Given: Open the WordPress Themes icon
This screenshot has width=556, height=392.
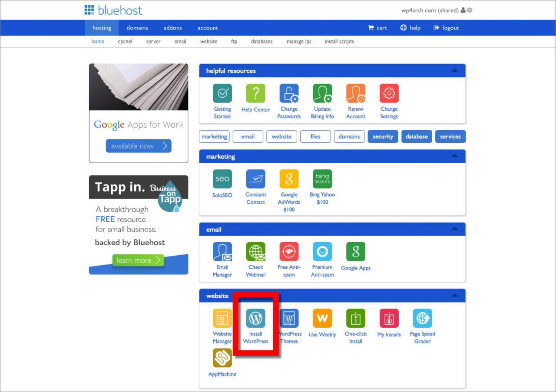Looking at the screenshot, I should pos(289,318).
